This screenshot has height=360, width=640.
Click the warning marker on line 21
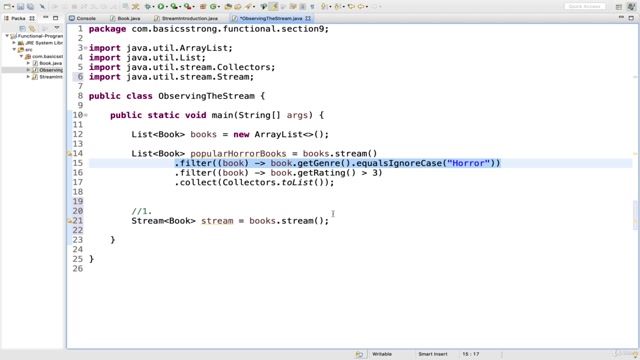point(69,221)
